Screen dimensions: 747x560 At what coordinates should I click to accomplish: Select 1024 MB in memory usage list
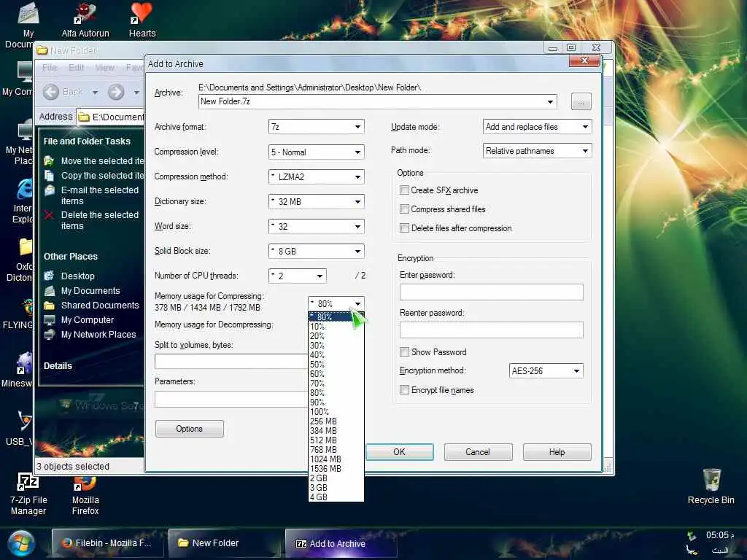point(336,459)
